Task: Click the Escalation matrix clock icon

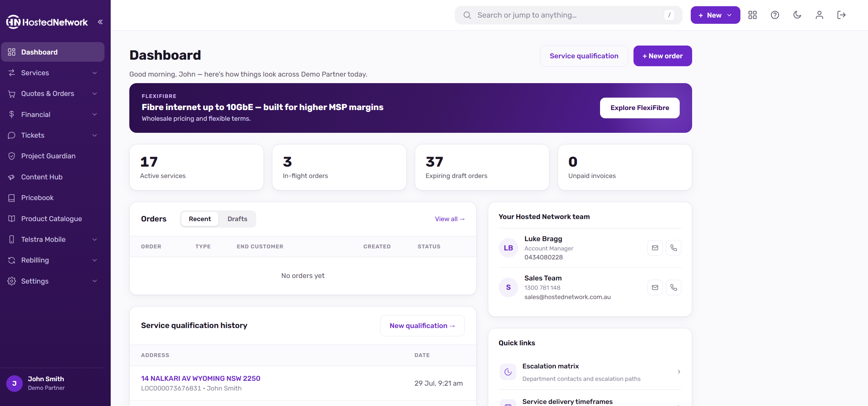Action: point(508,372)
